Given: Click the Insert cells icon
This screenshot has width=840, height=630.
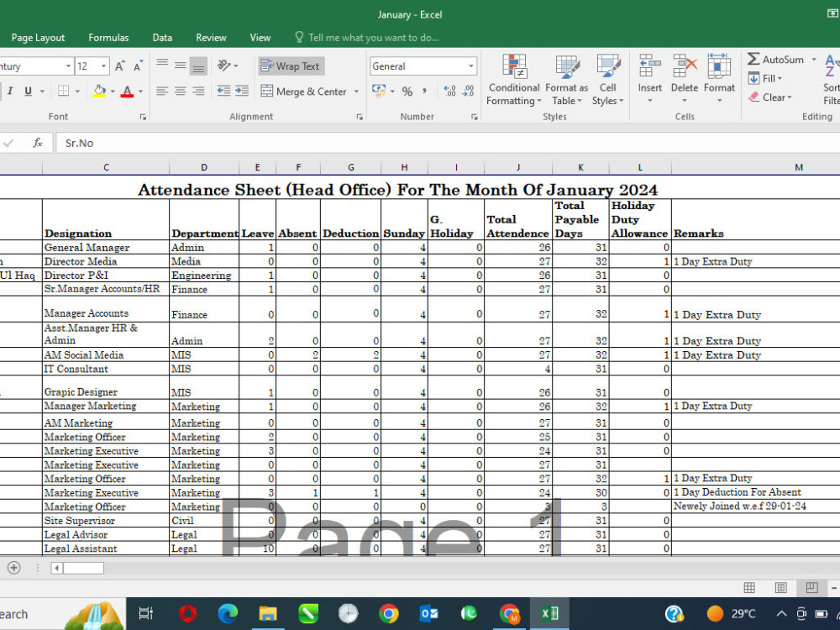Looking at the screenshot, I should click(650, 66).
